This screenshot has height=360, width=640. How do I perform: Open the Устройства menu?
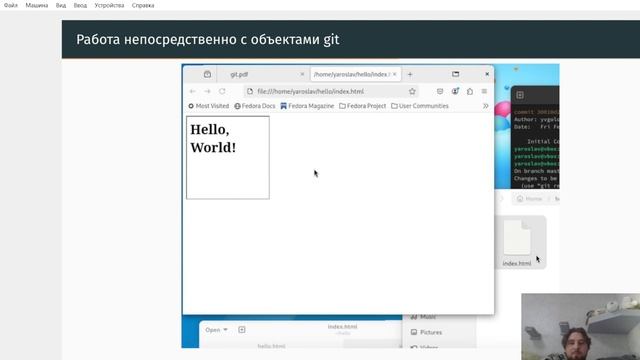pyautogui.click(x=109, y=5)
